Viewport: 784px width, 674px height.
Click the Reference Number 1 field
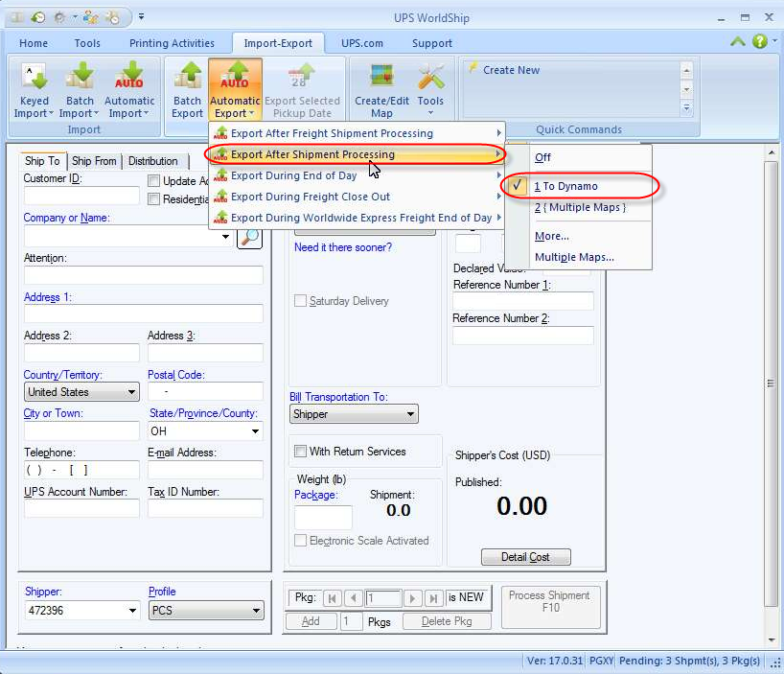pos(523,301)
